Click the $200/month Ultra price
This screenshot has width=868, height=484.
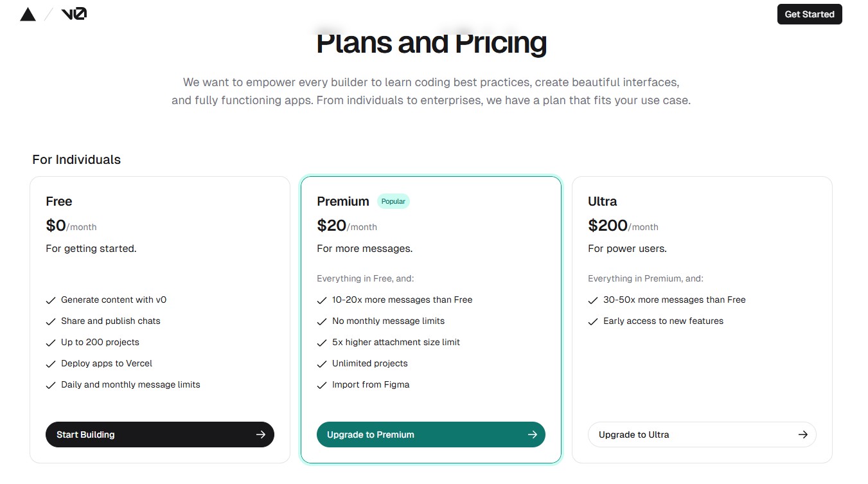click(x=623, y=226)
